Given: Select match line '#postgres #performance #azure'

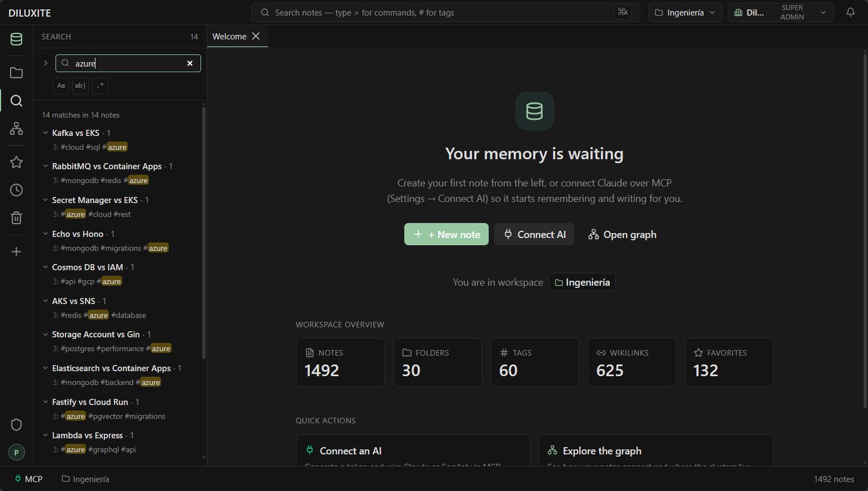Looking at the screenshot, I should pos(112,348).
